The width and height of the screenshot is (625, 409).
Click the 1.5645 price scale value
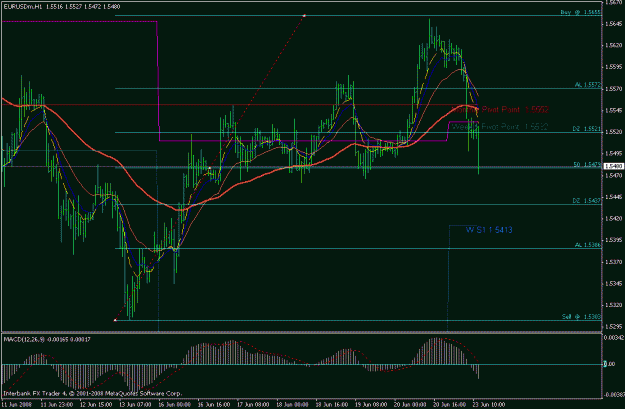coord(614,24)
